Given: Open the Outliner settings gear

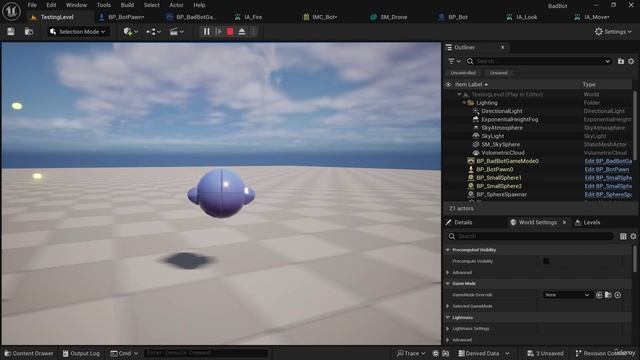Looking at the screenshot, I should (x=631, y=61).
